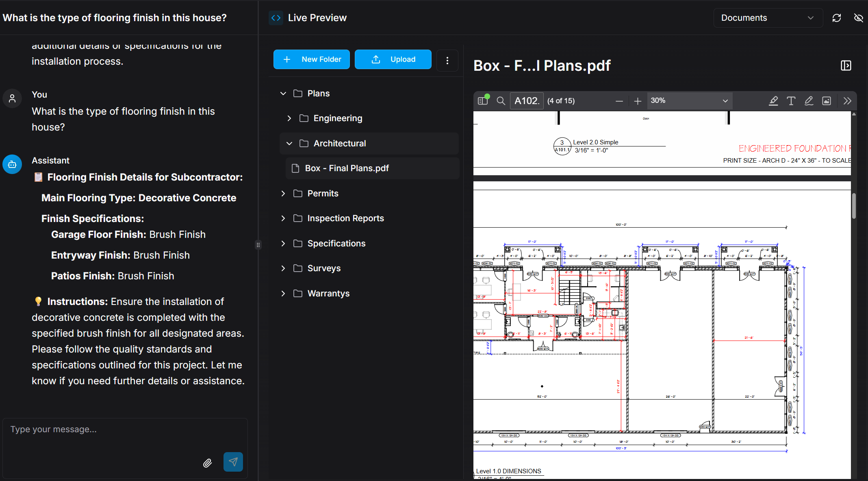868x481 pixels.
Task: Hide the live preview eye icon
Action: pos(858,18)
